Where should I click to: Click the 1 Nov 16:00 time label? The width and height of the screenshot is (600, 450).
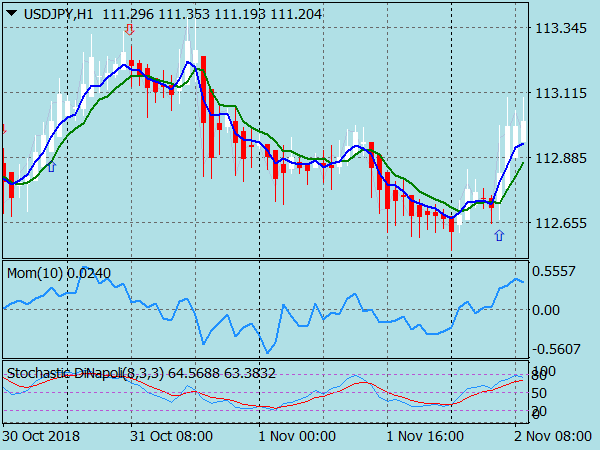click(x=425, y=436)
